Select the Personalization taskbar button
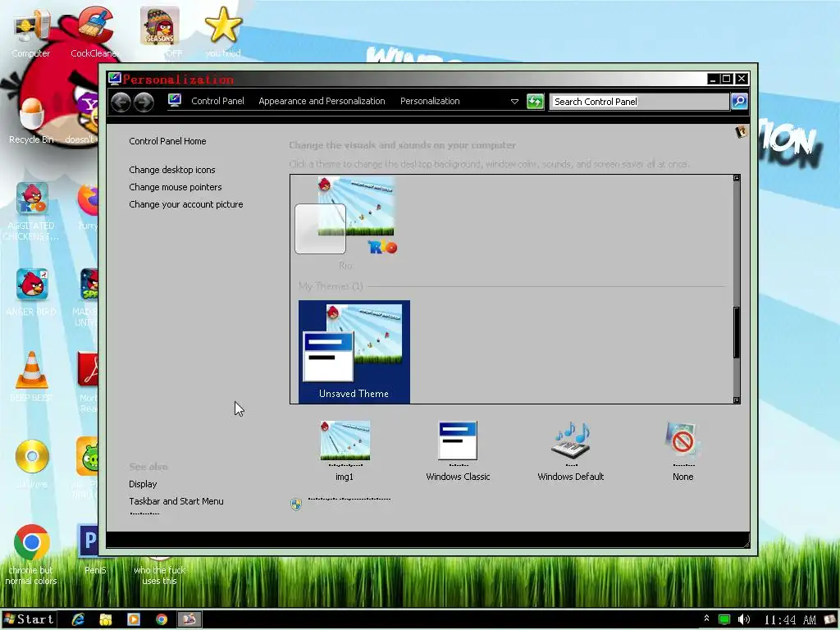Image resolution: width=840 pixels, height=630 pixels. click(189, 619)
